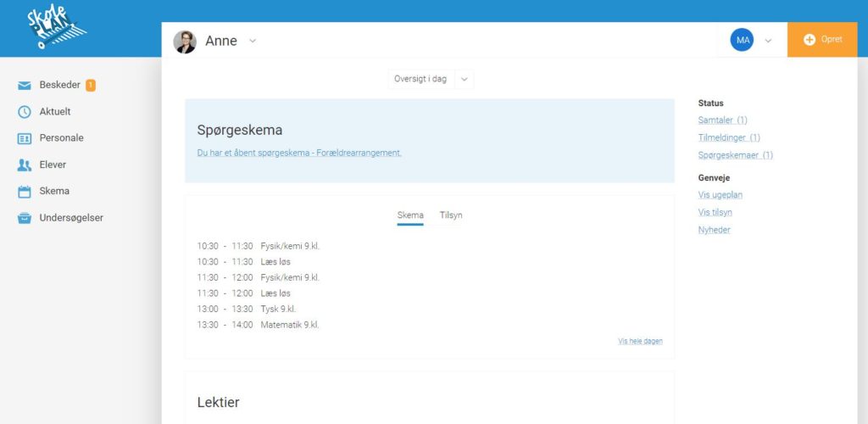Click the Undersøgelser box icon
The height and width of the screenshot is (424, 868).
[25, 218]
